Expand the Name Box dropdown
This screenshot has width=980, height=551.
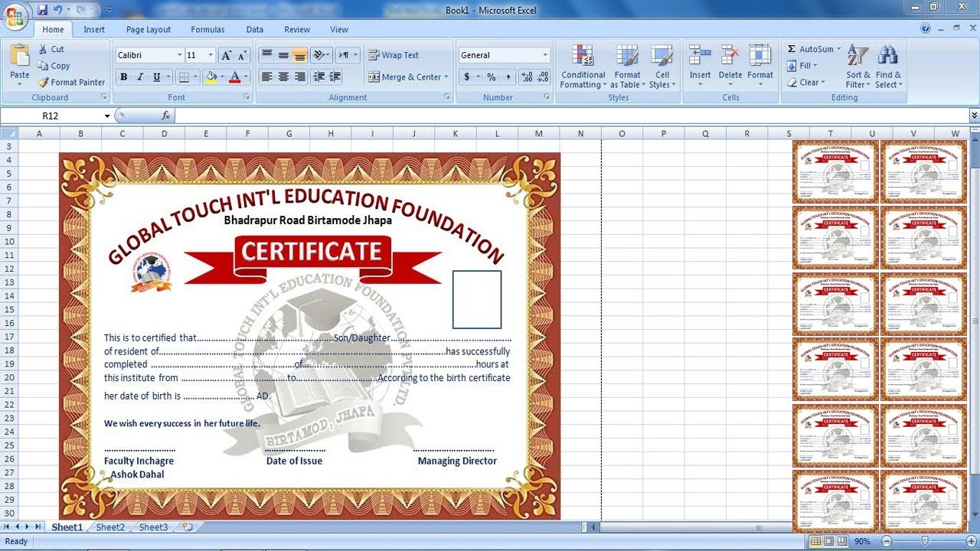(x=107, y=116)
